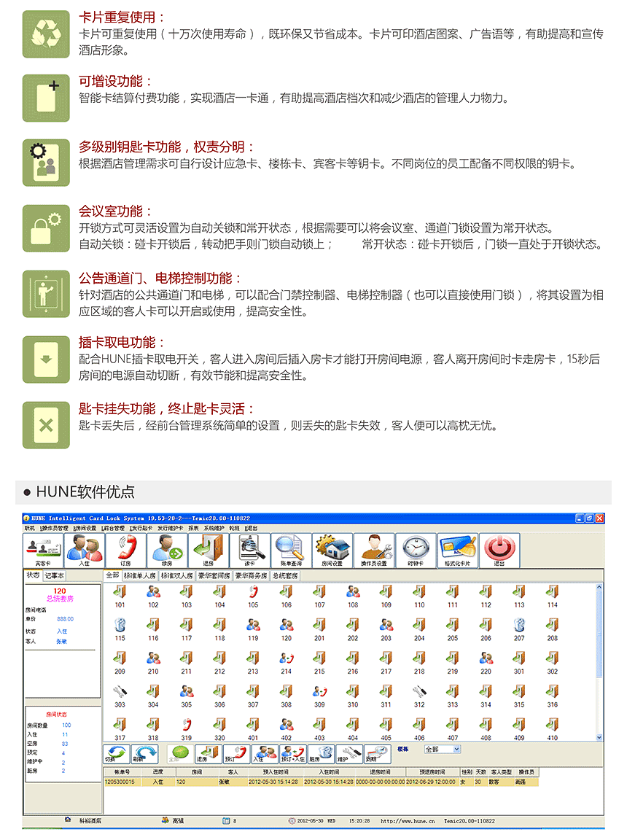This screenshot has height=840, width=627.
Task: Click the green recycle 卡片重复使用 feature icon
Action: coord(46,34)
